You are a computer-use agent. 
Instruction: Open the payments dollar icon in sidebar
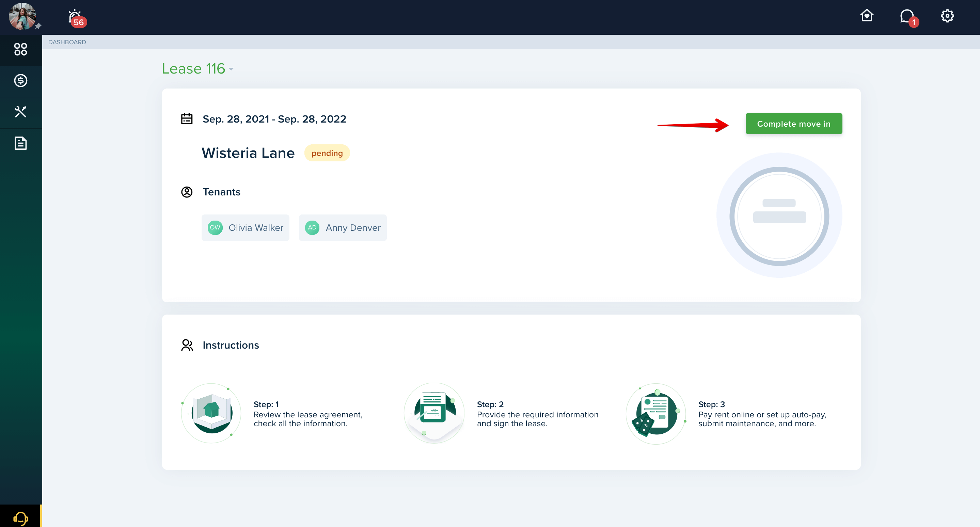pos(20,81)
